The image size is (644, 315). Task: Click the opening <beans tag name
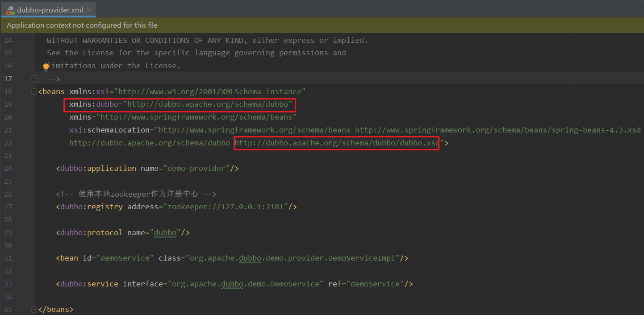54,91
